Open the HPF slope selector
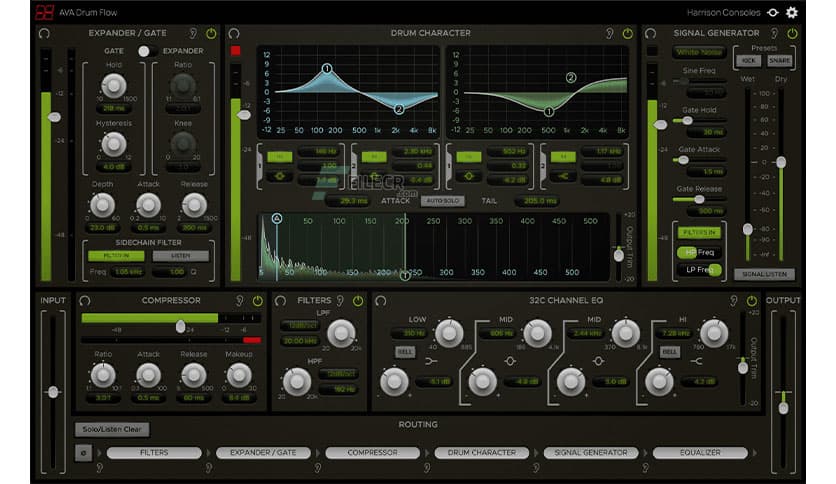836x484 pixels. pos(340,374)
